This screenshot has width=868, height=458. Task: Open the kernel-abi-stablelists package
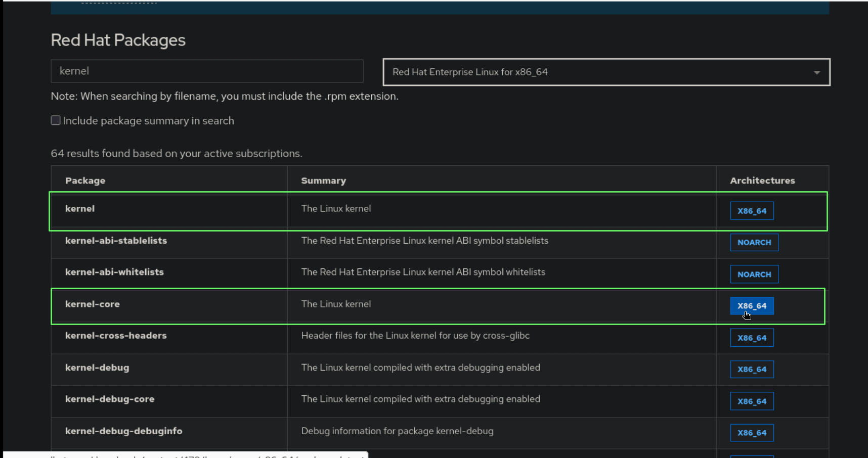pos(116,241)
